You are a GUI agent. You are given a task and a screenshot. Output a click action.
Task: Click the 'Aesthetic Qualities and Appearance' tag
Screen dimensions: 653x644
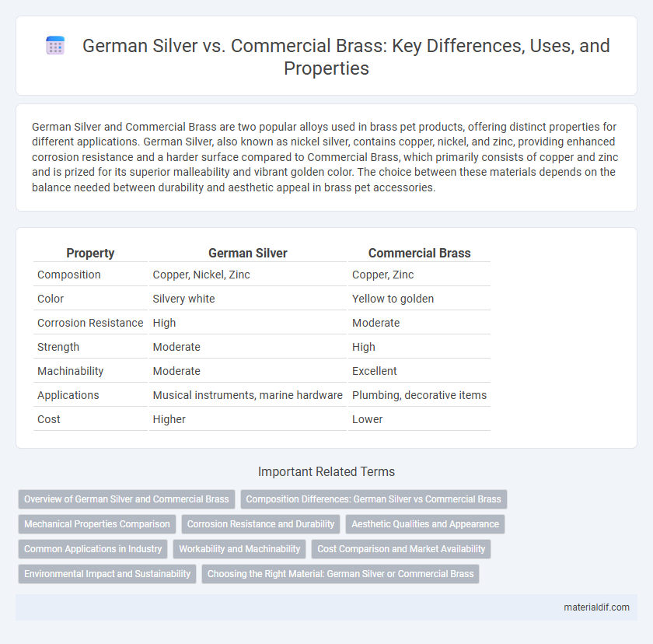[425, 524]
